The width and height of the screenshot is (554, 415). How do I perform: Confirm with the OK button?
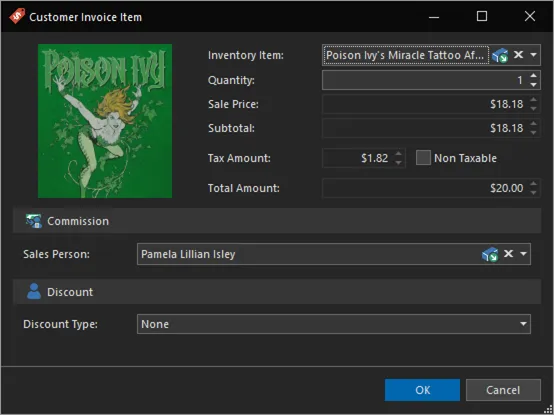point(422,390)
